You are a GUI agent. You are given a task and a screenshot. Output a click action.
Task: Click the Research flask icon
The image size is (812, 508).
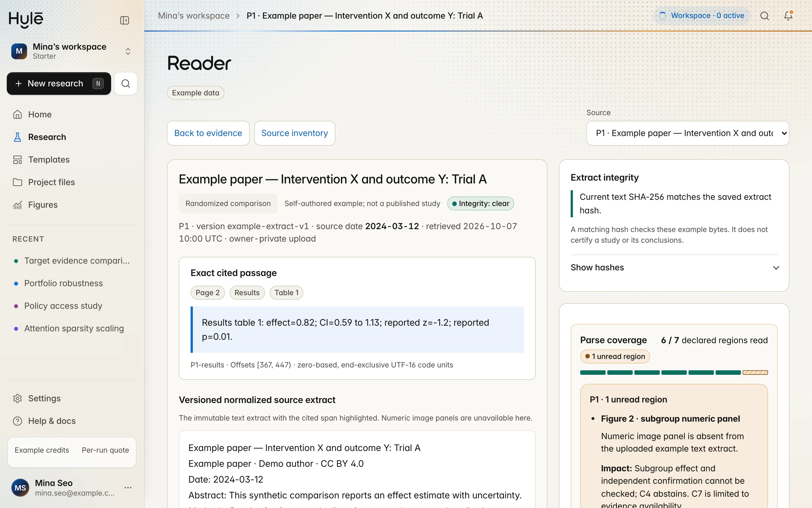point(17,137)
